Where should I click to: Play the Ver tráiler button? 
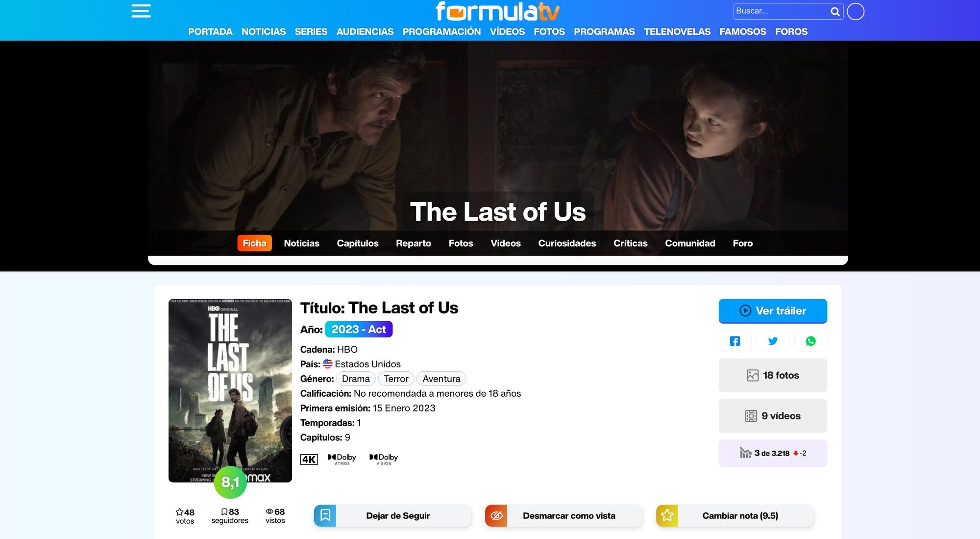pos(773,311)
